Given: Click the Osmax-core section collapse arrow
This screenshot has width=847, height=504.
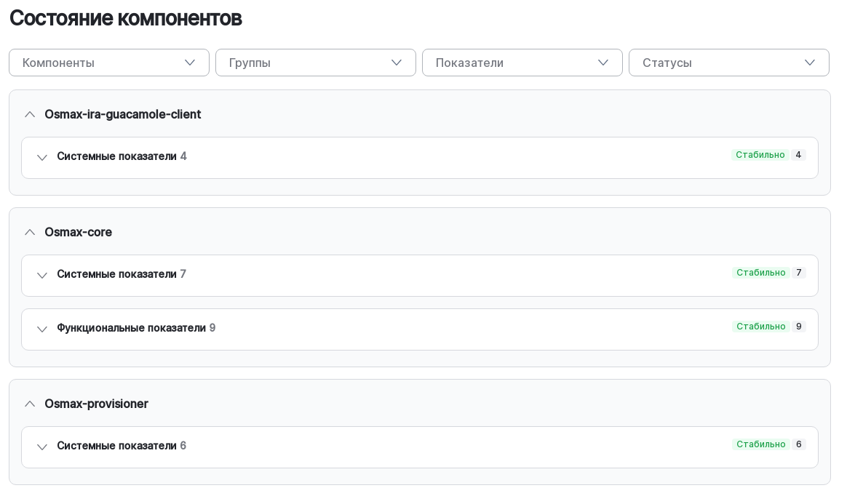Looking at the screenshot, I should (30, 232).
